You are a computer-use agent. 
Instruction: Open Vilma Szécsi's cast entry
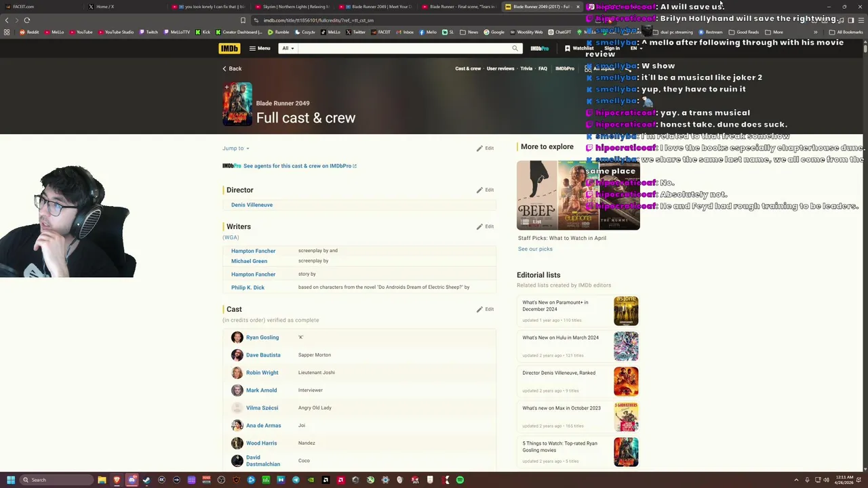click(x=262, y=408)
